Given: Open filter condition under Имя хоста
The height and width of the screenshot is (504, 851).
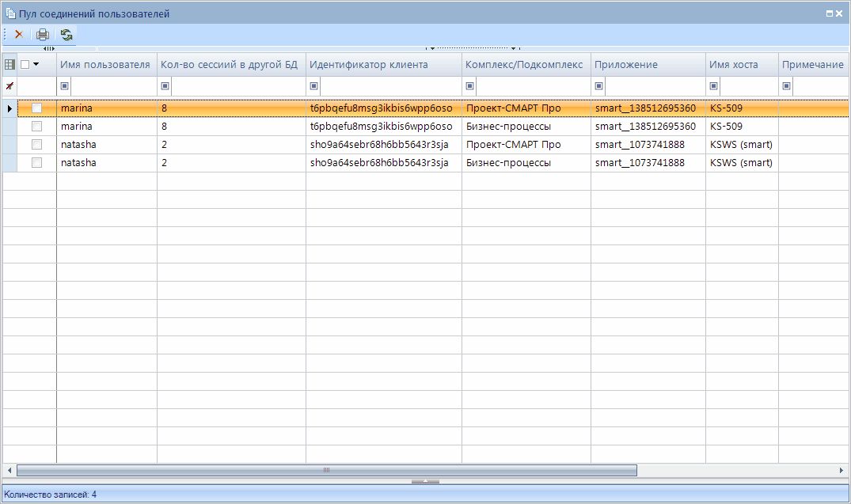Looking at the screenshot, I should coord(714,85).
